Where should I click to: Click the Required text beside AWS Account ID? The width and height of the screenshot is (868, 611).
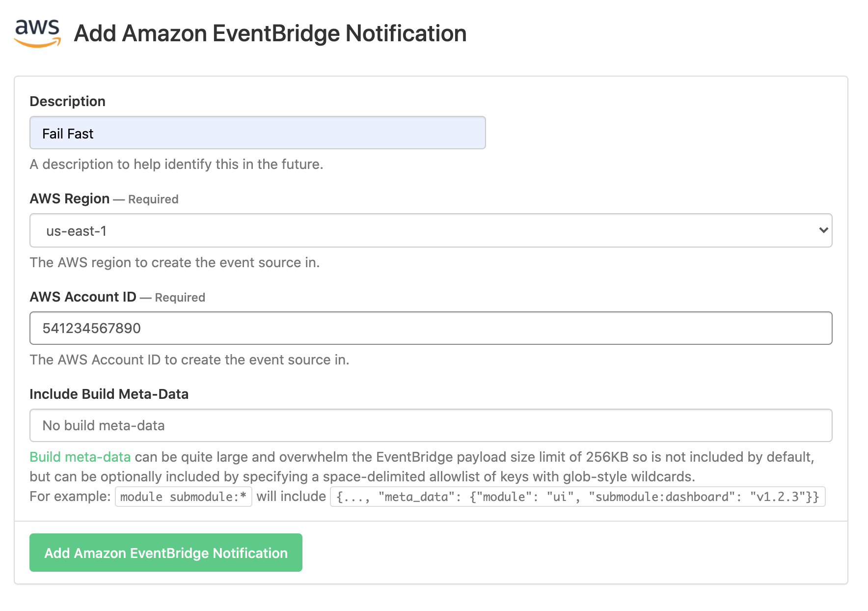(x=180, y=298)
